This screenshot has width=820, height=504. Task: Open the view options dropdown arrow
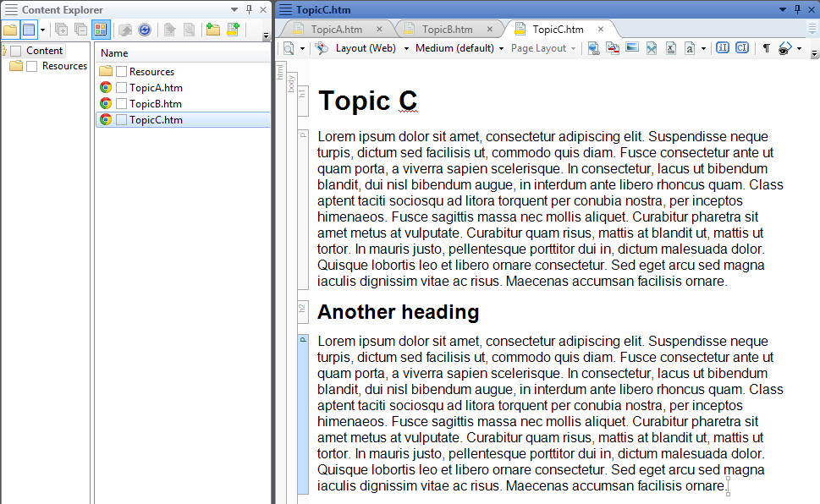43,30
